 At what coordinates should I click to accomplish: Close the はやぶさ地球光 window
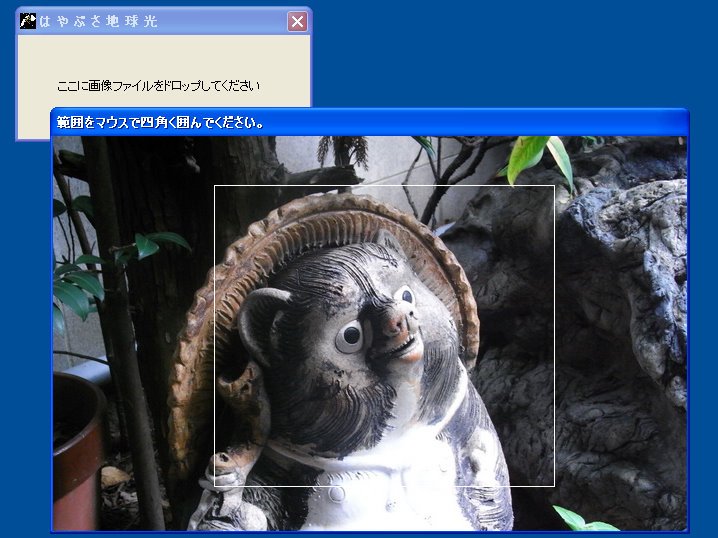[x=297, y=22]
